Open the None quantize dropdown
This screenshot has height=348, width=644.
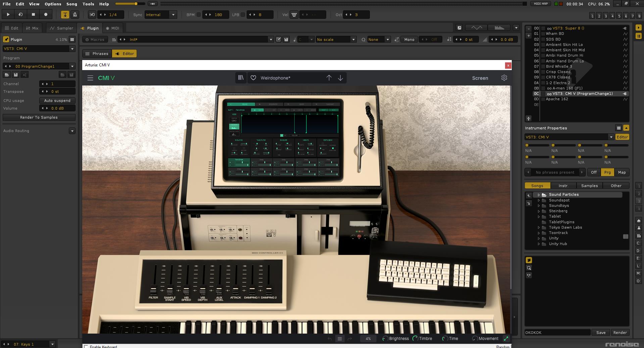click(379, 40)
